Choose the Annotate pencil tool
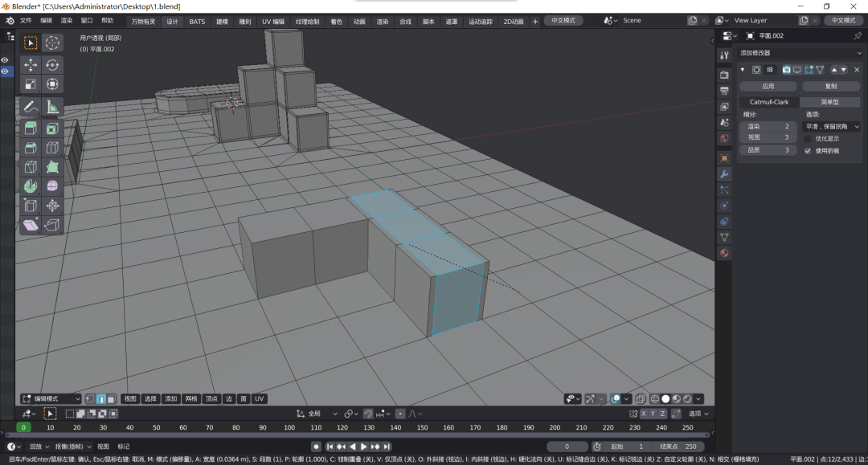 (x=31, y=107)
